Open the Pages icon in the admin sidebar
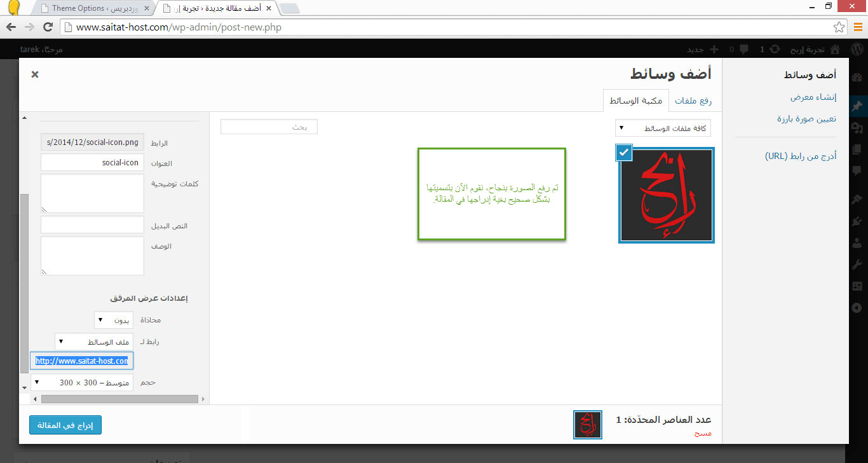This screenshot has width=868, height=463. [857, 149]
